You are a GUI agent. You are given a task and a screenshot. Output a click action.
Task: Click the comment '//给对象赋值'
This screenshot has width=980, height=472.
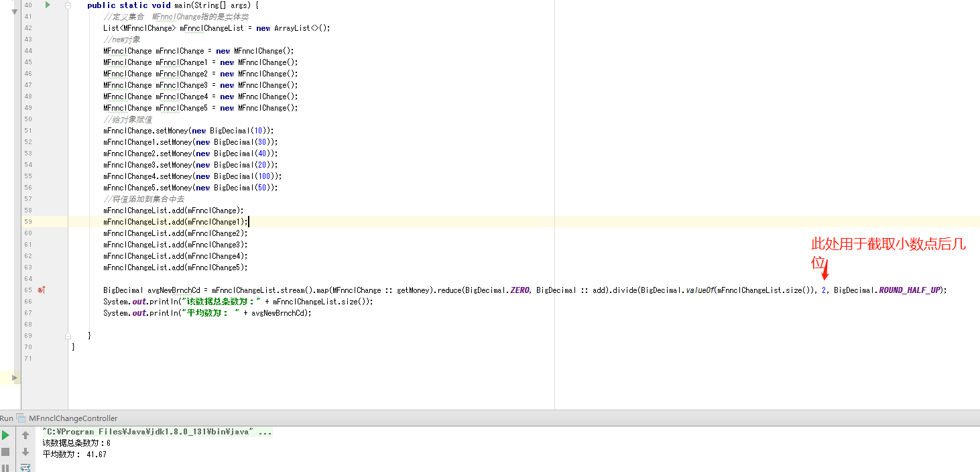click(x=127, y=119)
